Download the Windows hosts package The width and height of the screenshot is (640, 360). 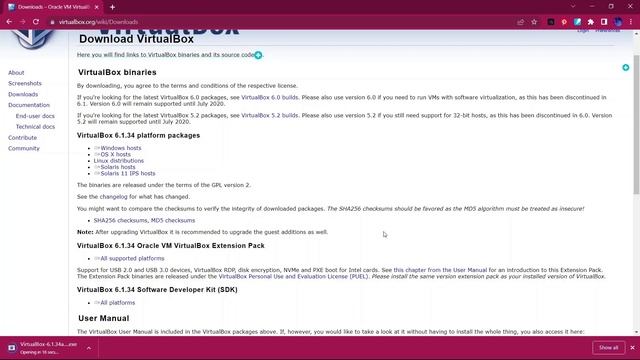(x=120, y=148)
